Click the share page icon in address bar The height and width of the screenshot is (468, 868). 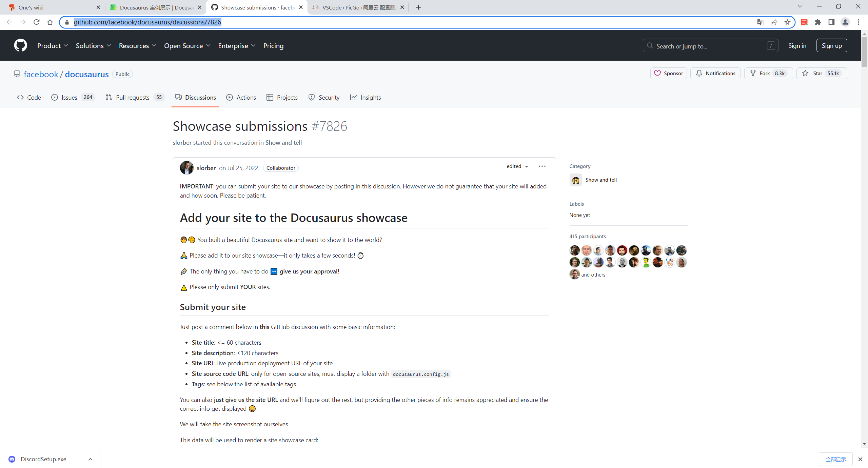click(x=774, y=22)
